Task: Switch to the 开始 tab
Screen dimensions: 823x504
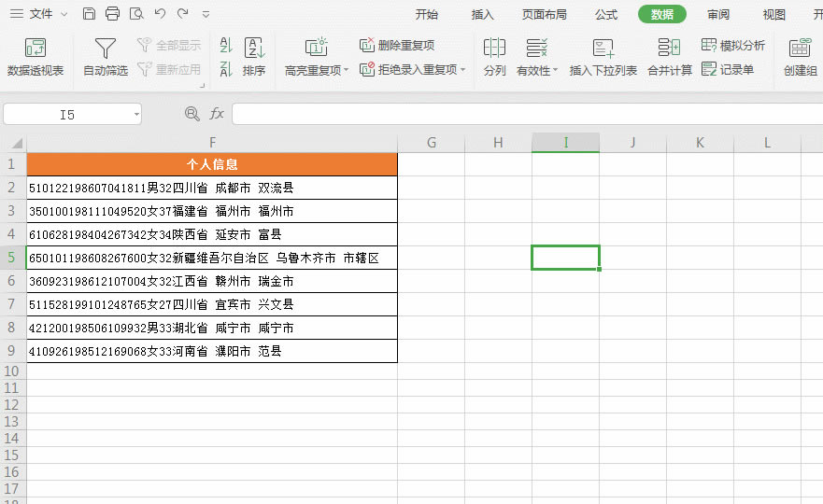Action: pos(426,15)
